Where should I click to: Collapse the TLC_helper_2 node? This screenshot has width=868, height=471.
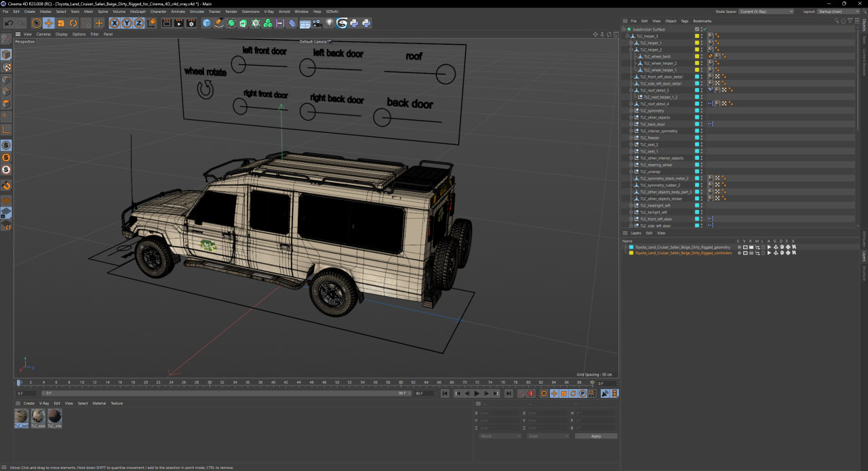click(631, 49)
